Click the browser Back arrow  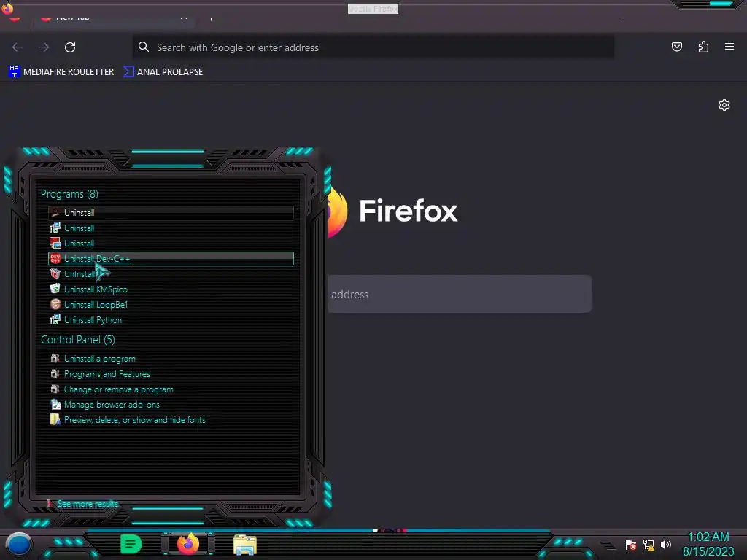[x=18, y=47]
